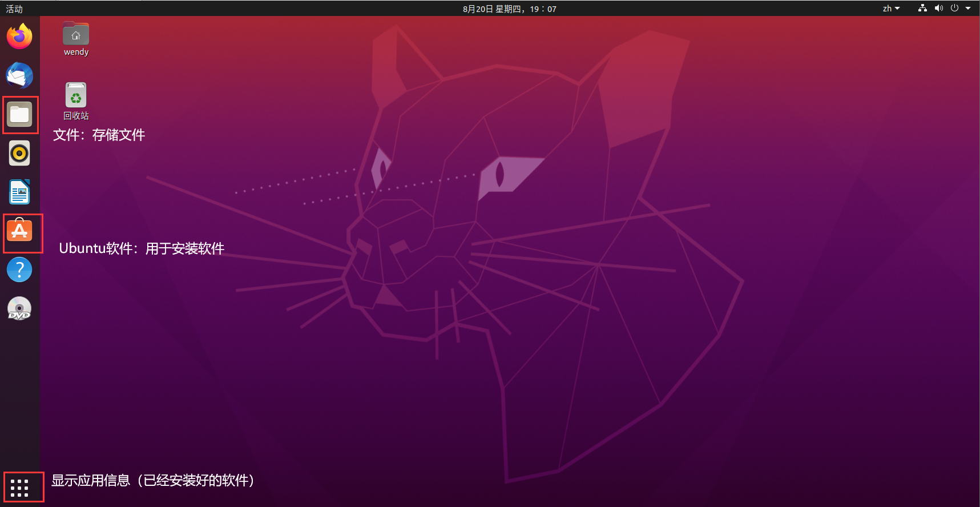Open the DVD disc in the dock
This screenshot has width=980, height=507.
click(x=19, y=308)
